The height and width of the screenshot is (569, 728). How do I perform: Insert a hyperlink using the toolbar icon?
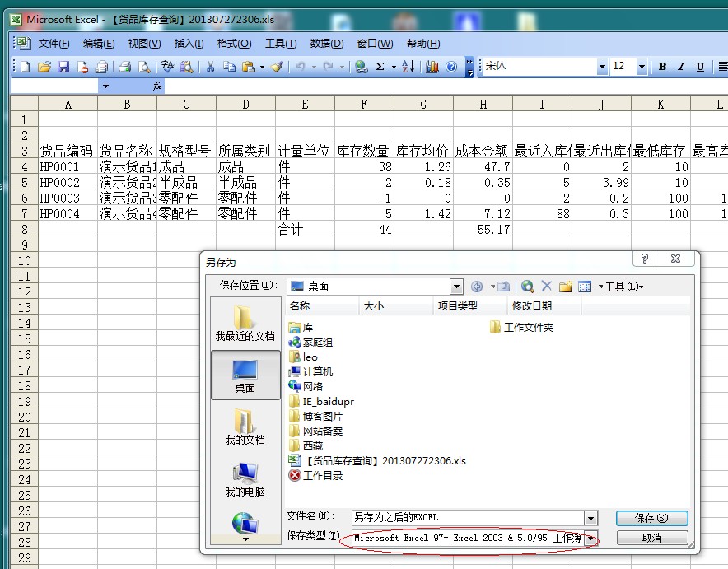[x=360, y=67]
